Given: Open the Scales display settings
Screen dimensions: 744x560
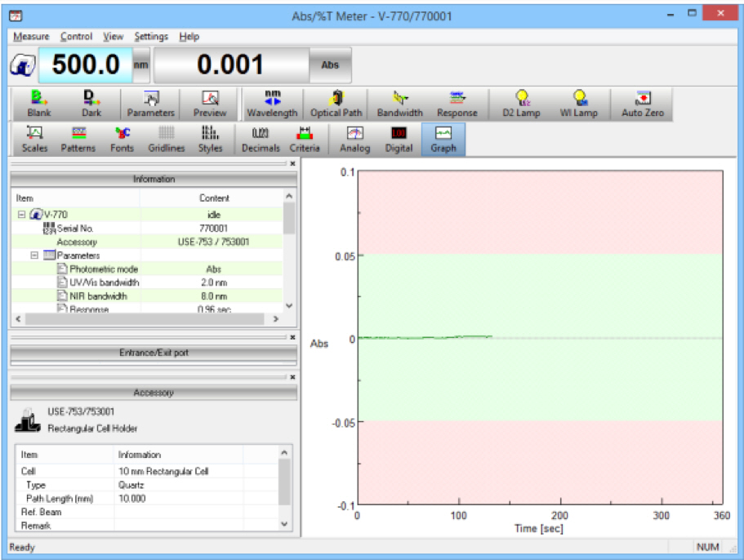Looking at the screenshot, I should coord(35,139).
